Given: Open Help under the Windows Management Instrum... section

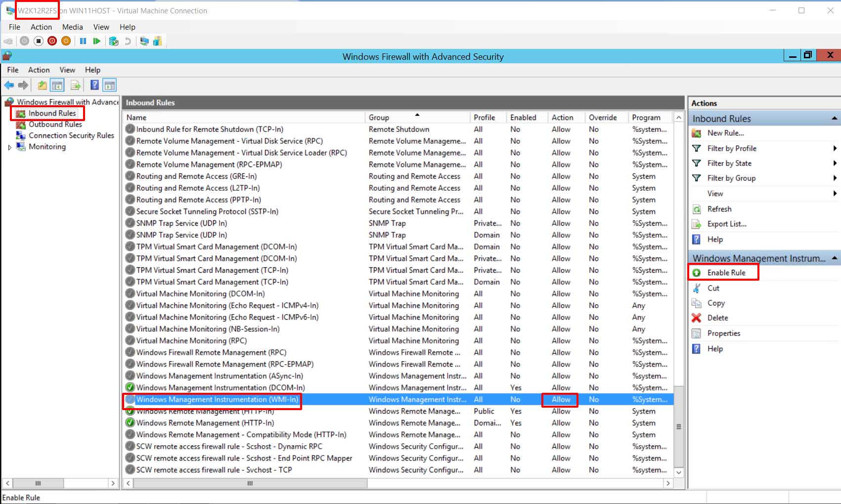Looking at the screenshot, I should 715,348.
